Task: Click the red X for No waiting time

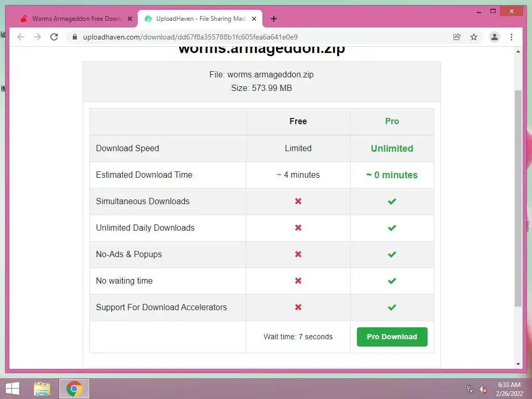Action: (x=298, y=281)
